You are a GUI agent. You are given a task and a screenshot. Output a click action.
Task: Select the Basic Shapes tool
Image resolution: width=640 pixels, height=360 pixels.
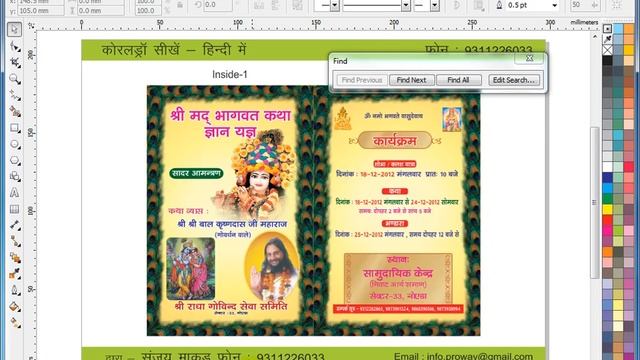point(15,176)
